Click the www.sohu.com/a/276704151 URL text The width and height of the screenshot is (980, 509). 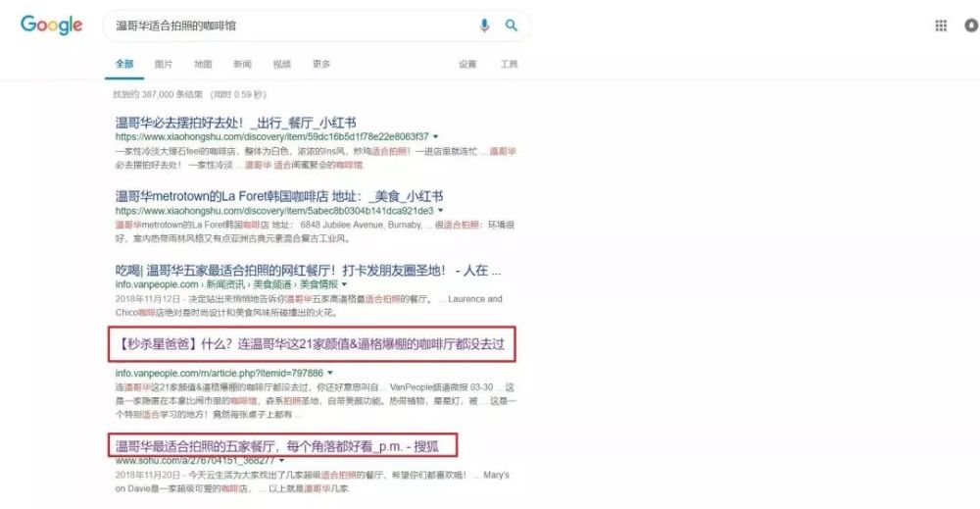[195, 460]
